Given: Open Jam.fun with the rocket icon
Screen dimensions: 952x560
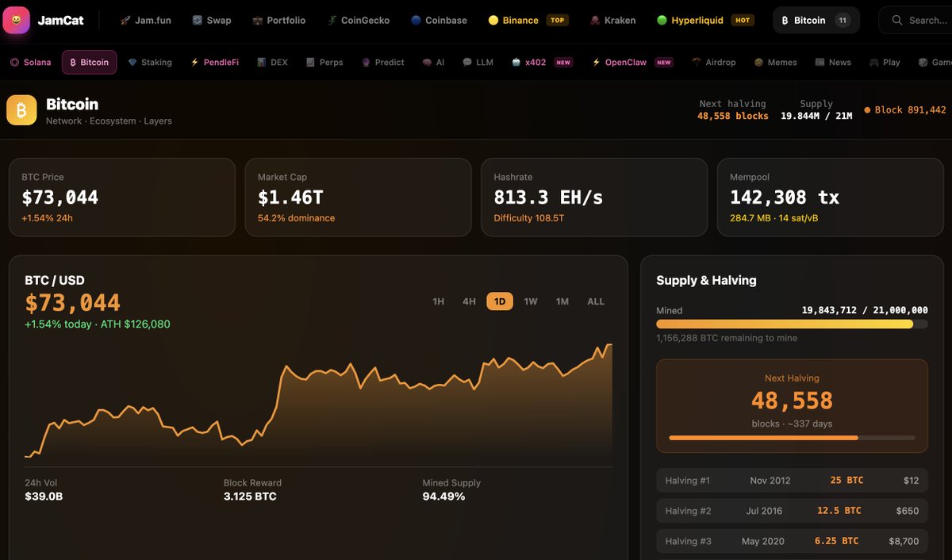Looking at the screenshot, I should (146, 20).
